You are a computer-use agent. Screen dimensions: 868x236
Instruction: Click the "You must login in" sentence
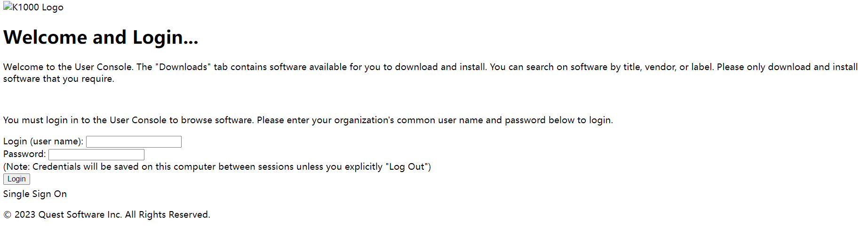pos(40,120)
